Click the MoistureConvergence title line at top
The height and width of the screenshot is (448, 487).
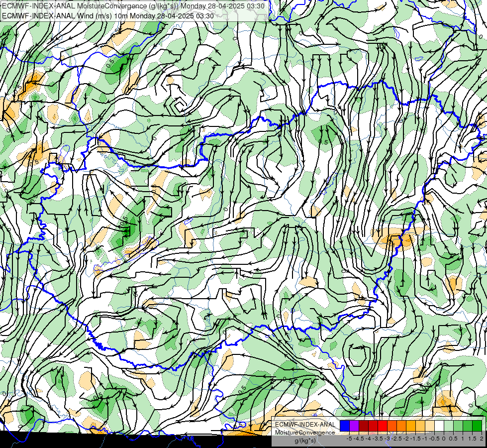(x=133, y=6)
